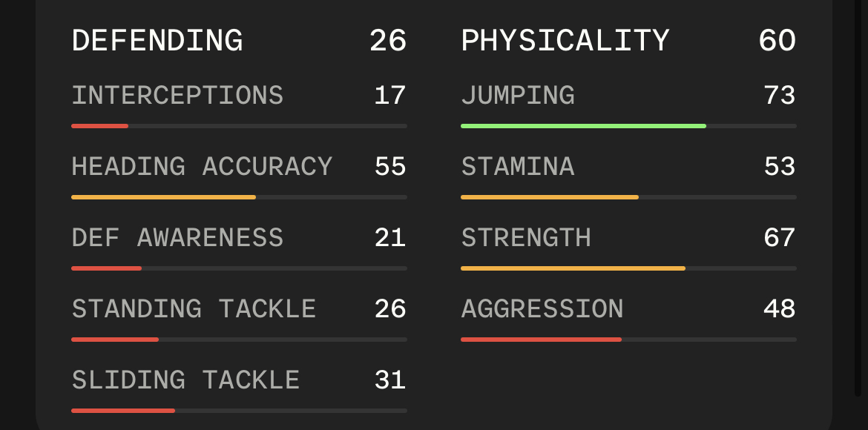The height and width of the screenshot is (430, 868).
Task: Click the Physicality overall value 60
Action: point(777,41)
